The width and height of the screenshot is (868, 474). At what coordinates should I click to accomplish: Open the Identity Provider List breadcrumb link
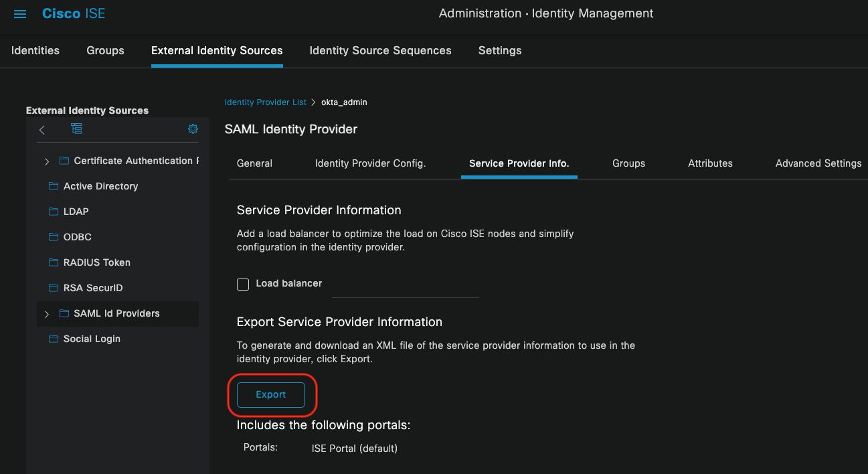click(265, 102)
